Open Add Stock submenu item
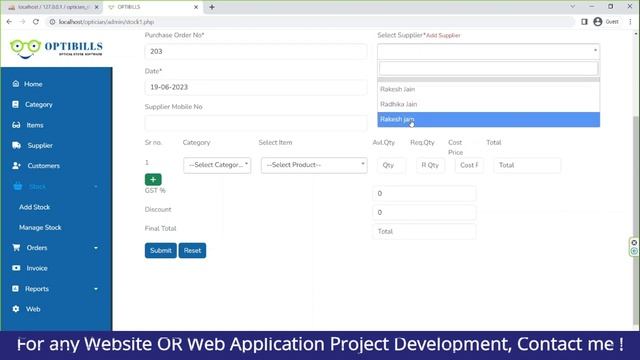Image resolution: width=640 pixels, height=360 pixels. pos(34,207)
